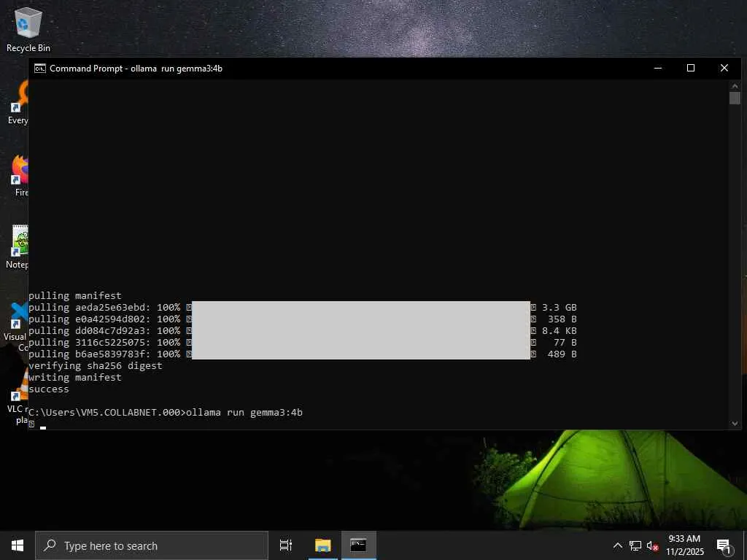Click the 'verifying sha256 digest' line

coord(96,366)
